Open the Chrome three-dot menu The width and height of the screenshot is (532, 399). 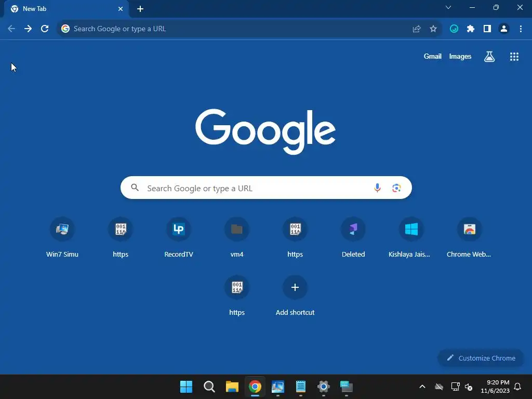pos(521,29)
